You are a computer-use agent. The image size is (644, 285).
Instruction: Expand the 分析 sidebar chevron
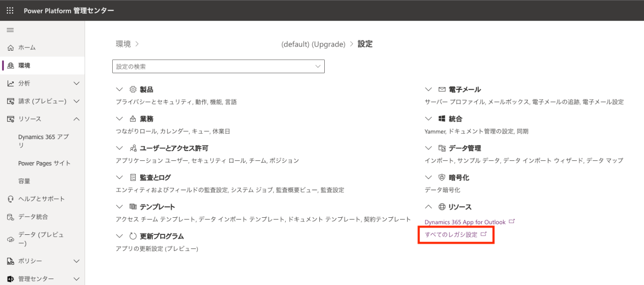point(76,83)
